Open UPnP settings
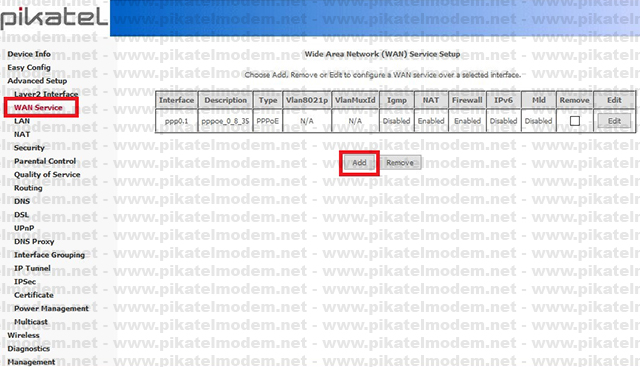Image resolution: width=640 pixels, height=367 pixels. [24, 228]
